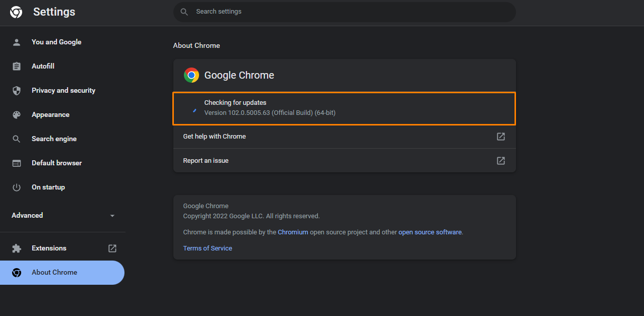The width and height of the screenshot is (644, 316).
Task: Click Copyright 2022 Google LLC text
Action: click(251, 216)
